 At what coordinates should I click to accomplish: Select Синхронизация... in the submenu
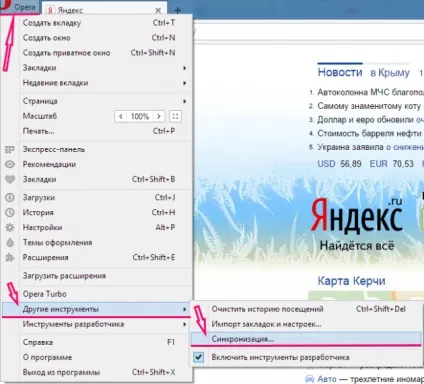[306, 339]
